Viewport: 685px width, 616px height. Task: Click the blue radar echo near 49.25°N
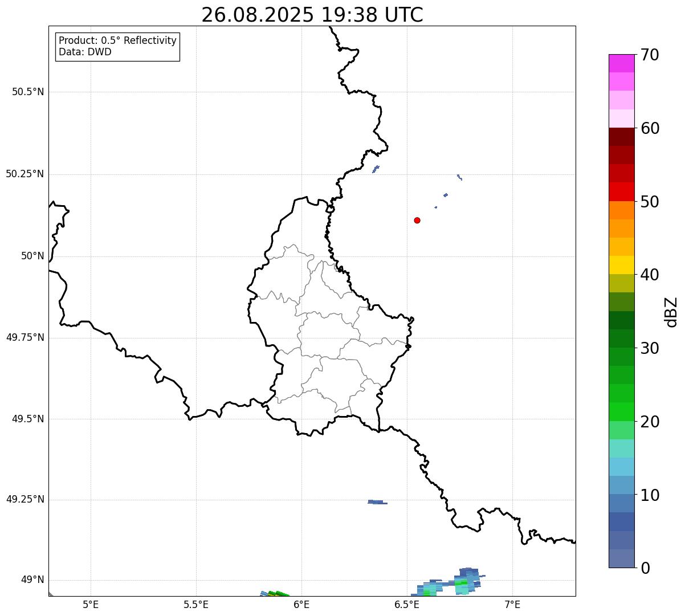click(x=377, y=502)
